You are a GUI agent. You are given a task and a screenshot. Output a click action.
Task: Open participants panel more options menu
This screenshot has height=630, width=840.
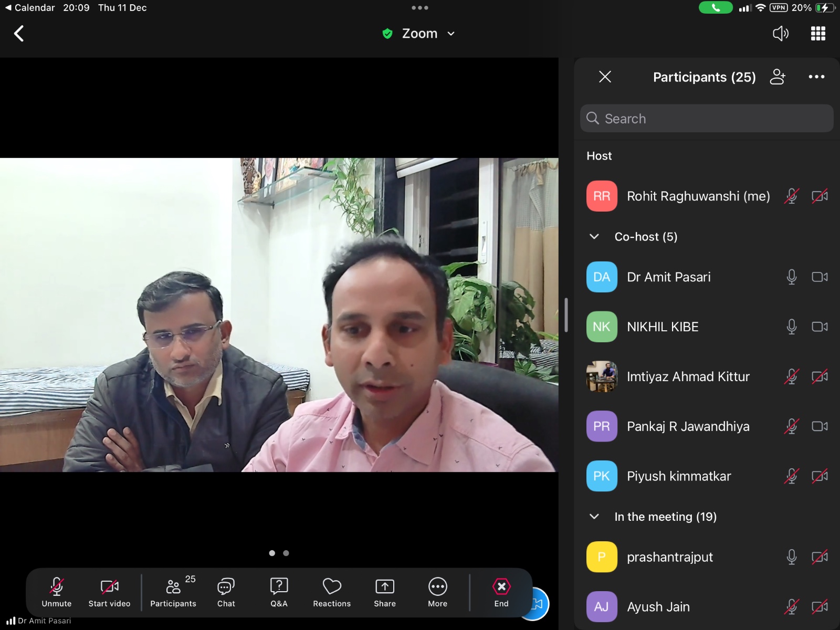[x=816, y=77]
